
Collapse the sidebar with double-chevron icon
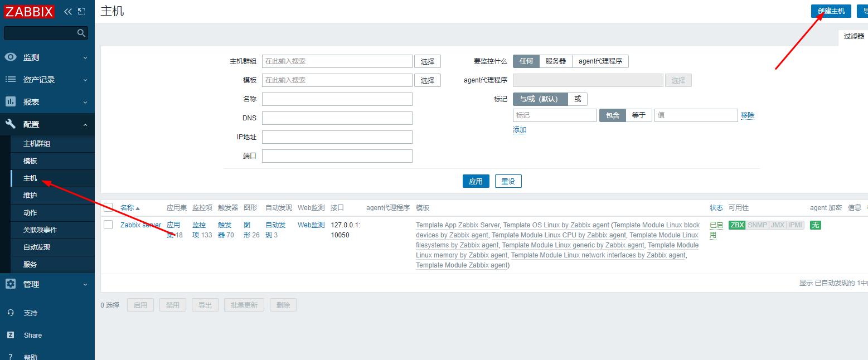coord(68,12)
